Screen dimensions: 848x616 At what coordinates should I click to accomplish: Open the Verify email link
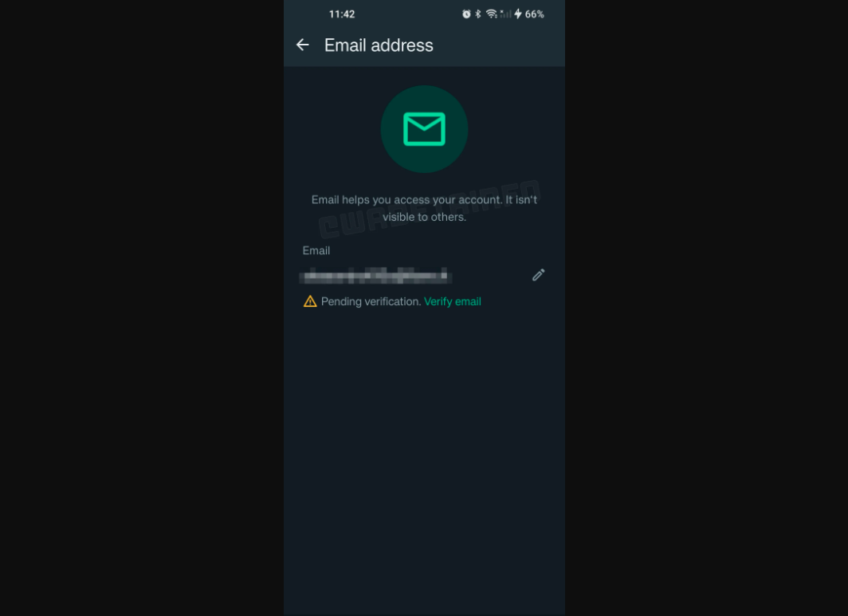pos(452,301)
